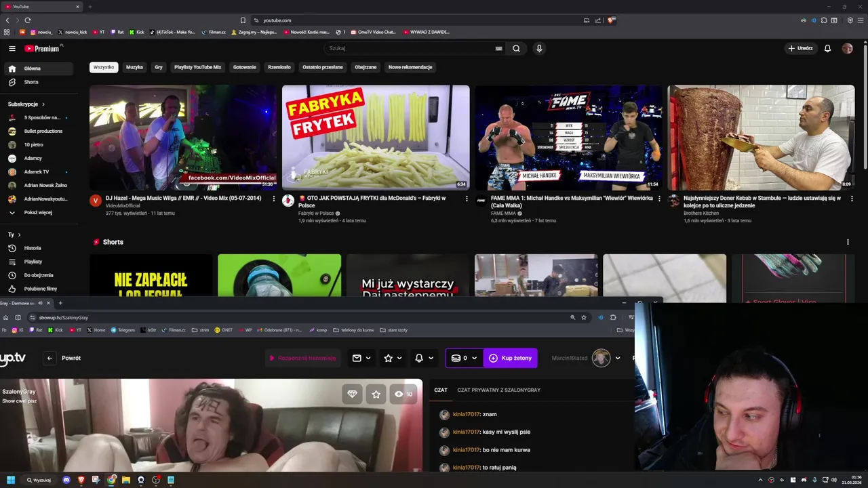Select Playlisty YouTube Mix chip
Viewport: 868px width, 488px height.
197,67
